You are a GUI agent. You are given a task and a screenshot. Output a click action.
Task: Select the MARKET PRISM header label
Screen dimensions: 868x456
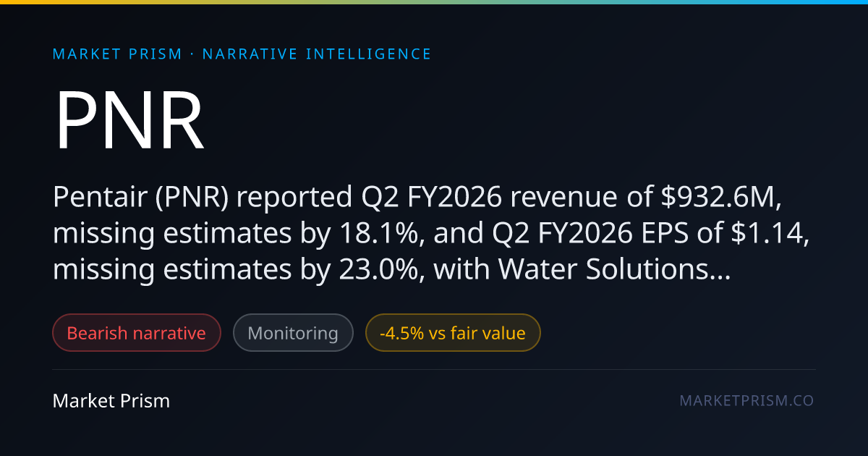[117, 54]
